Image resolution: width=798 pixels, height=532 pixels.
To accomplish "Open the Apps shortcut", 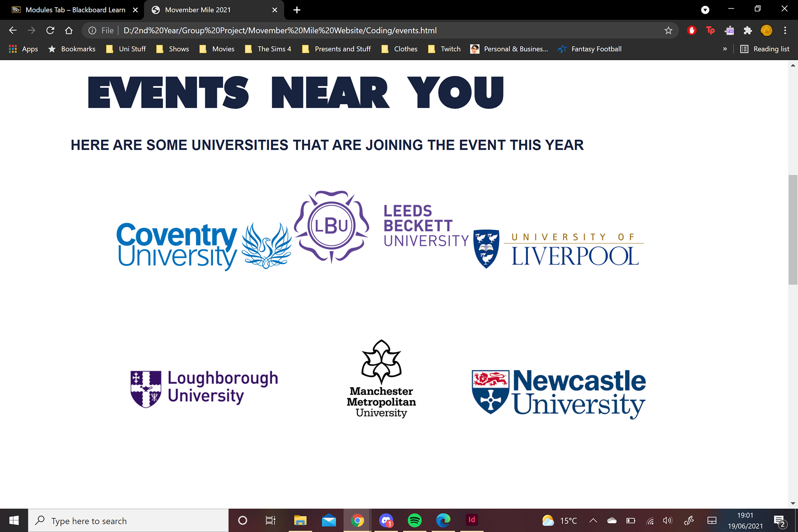I will [x=24, y=49].
